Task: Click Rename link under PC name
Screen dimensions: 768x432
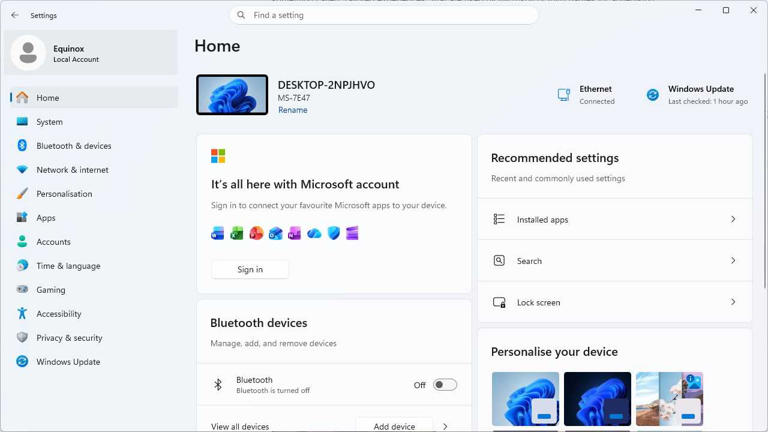Action: (x=293, y=110)
